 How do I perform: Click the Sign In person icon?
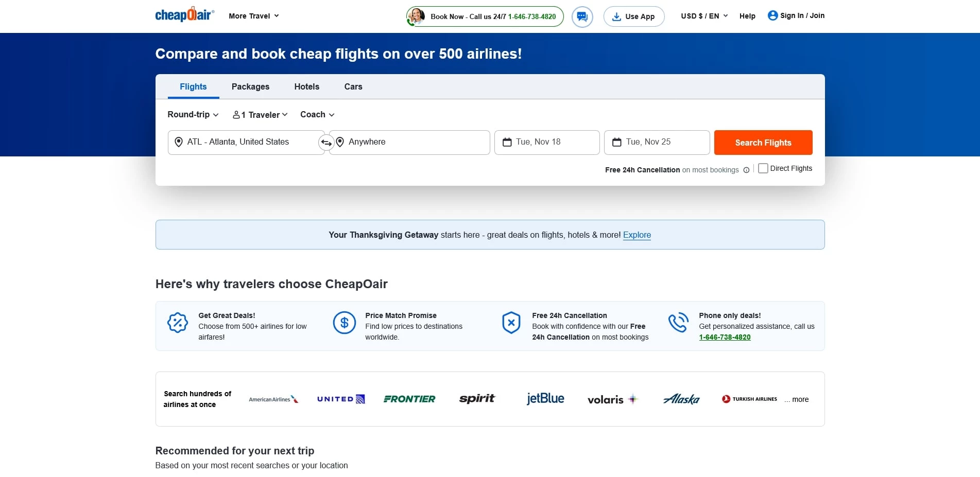[772, 15]
